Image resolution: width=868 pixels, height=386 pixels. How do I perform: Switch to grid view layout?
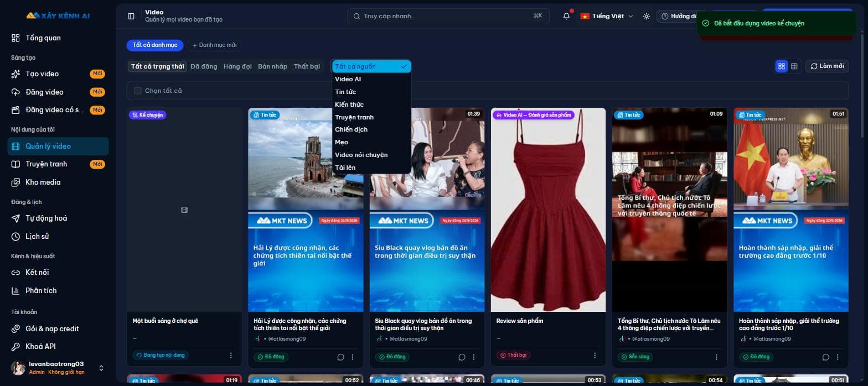pyautogui.click(x=782, y=66)
